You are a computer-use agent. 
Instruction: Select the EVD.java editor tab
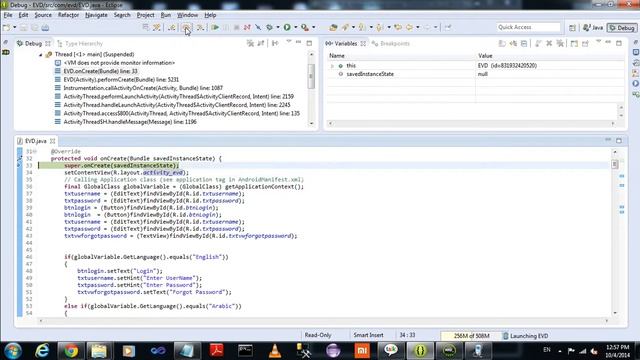tap(36, 141)
